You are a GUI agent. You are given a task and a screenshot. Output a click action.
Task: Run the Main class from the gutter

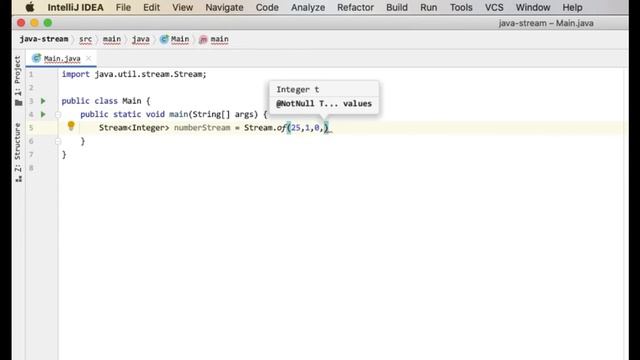coord(43,101)
